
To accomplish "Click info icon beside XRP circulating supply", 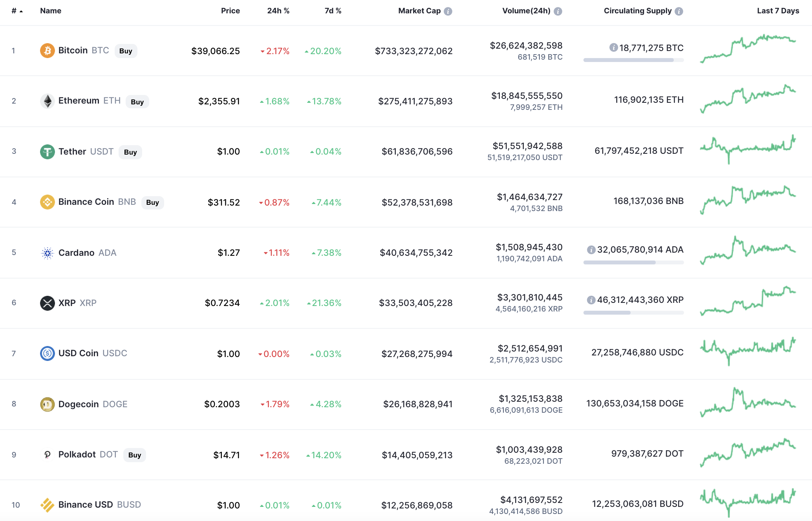I will [x=591, y=300].
